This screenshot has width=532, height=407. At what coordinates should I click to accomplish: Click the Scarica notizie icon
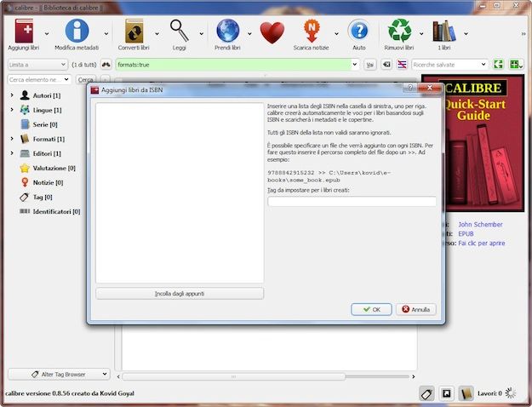[312, 31]
